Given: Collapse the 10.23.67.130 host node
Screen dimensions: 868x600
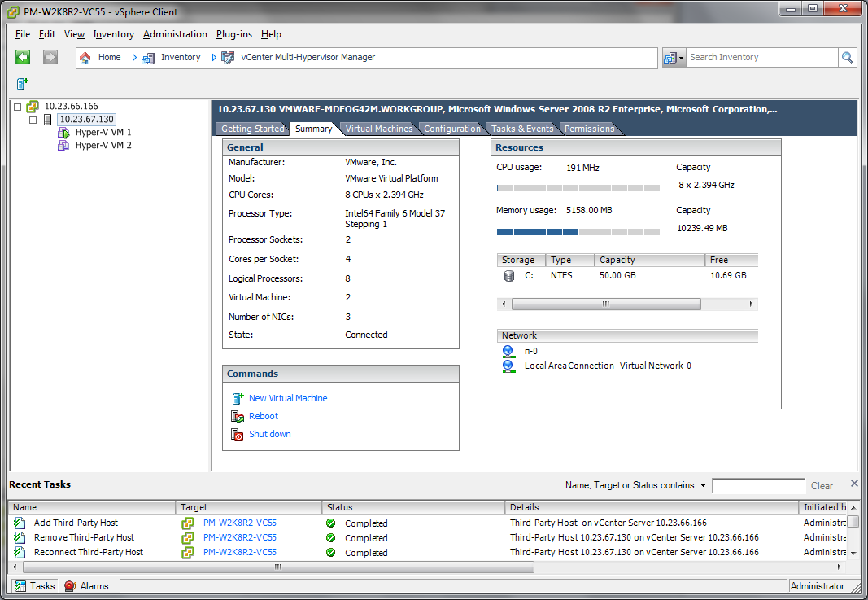Looking at the screenshot, I should 33,119.
